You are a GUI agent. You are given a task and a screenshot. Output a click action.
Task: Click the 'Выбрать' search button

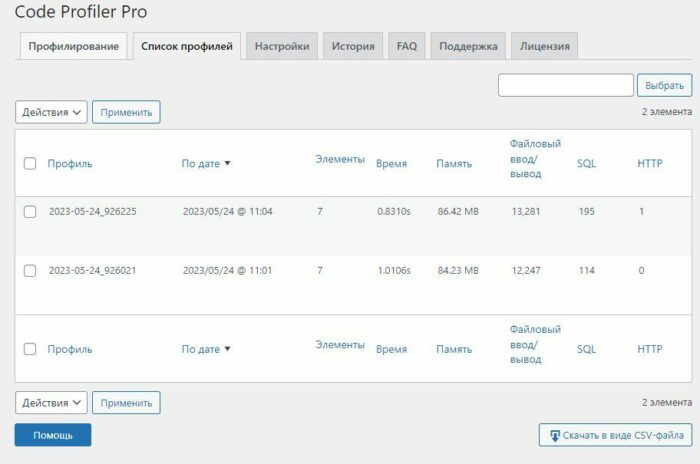tap(665, 85)
